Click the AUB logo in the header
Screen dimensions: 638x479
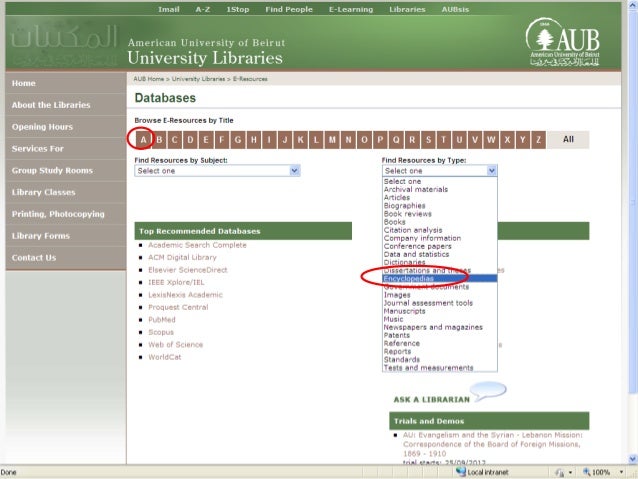click(564, 42)
